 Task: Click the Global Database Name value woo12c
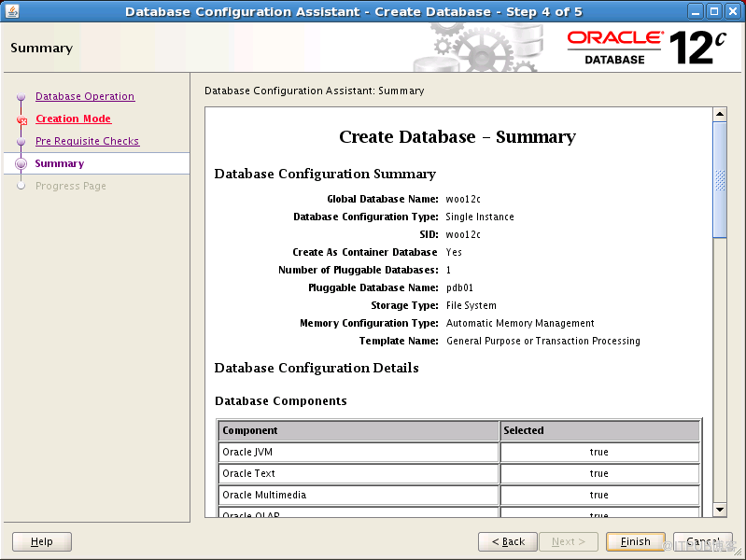463,199
